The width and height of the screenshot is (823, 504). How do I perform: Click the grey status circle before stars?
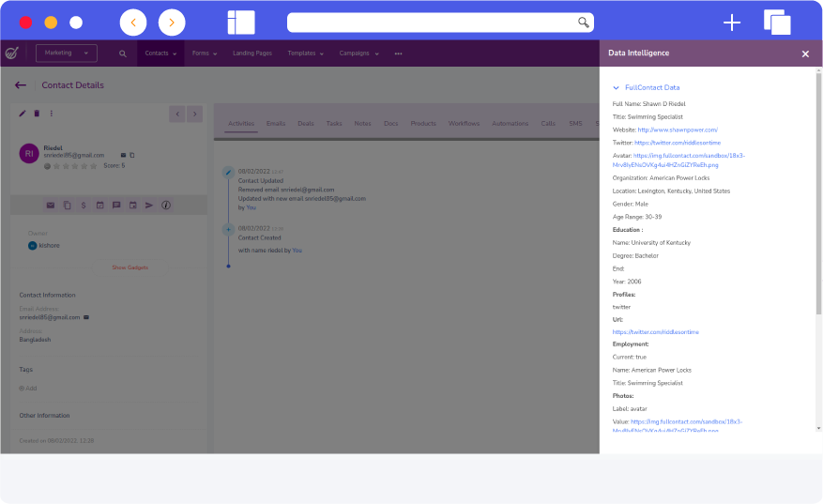(47, 166)
